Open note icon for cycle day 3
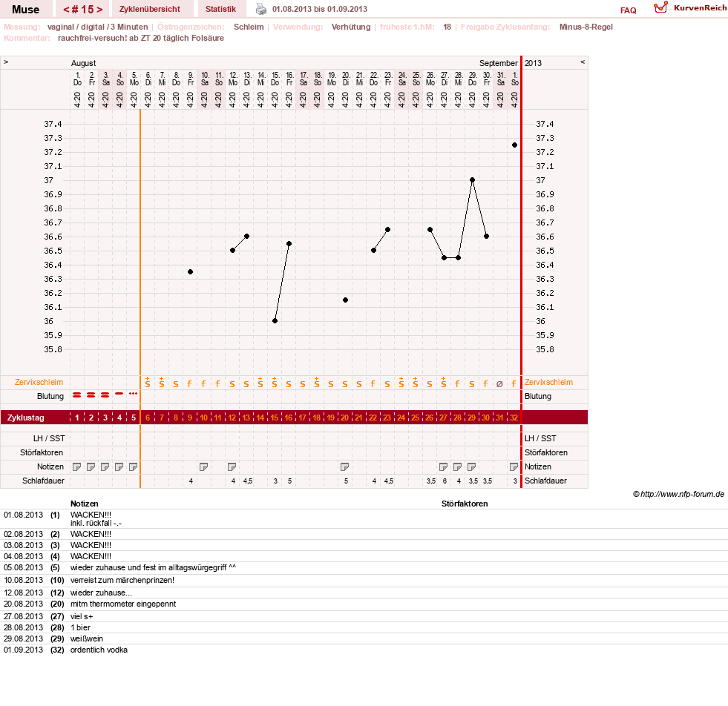The height and width of the screenshot is (706, 728). click(x=105, y=466)
